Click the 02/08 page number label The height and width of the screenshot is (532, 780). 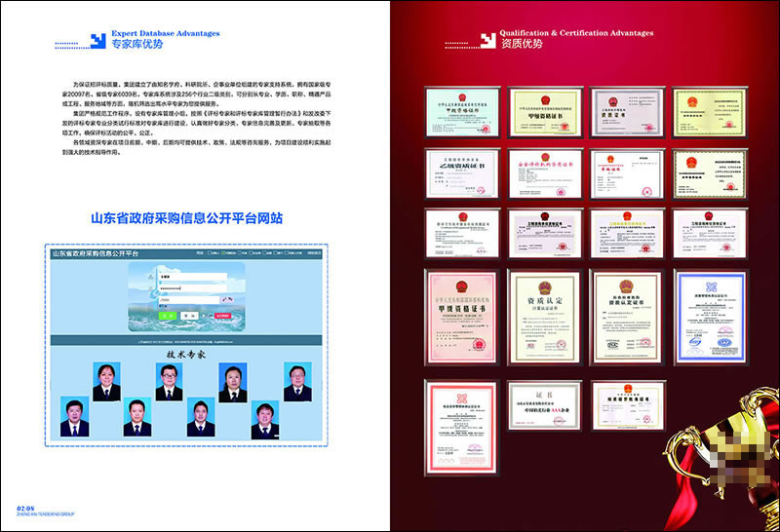pyautogui.click(x=26, y=508)
